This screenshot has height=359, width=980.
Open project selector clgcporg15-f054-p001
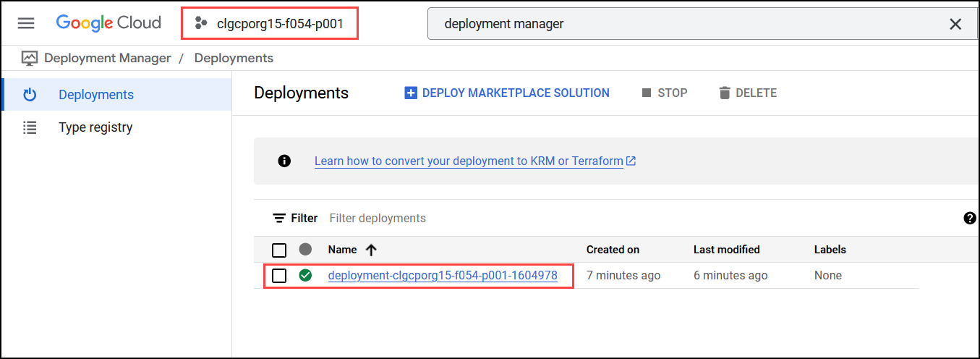tap(270, 23)
